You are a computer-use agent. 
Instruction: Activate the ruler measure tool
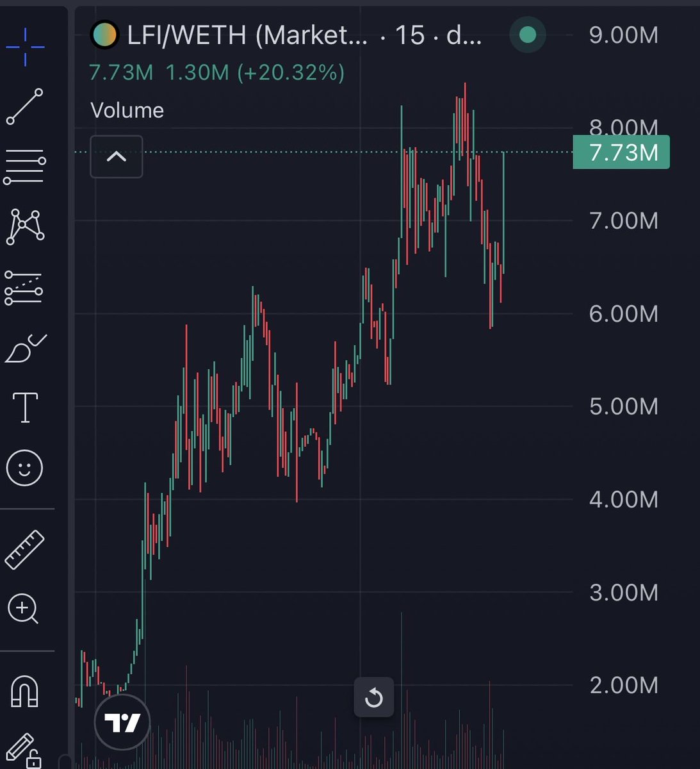pos(24,550)
